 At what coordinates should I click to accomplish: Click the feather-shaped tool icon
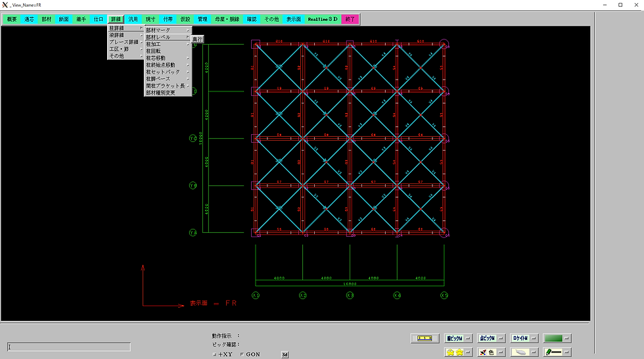coord(520,352)
